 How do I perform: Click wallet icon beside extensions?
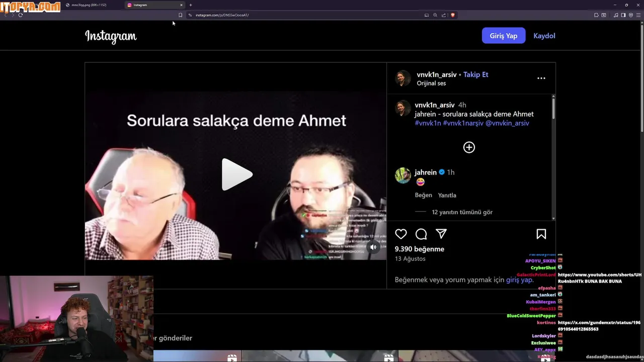(x=604, y=15)
